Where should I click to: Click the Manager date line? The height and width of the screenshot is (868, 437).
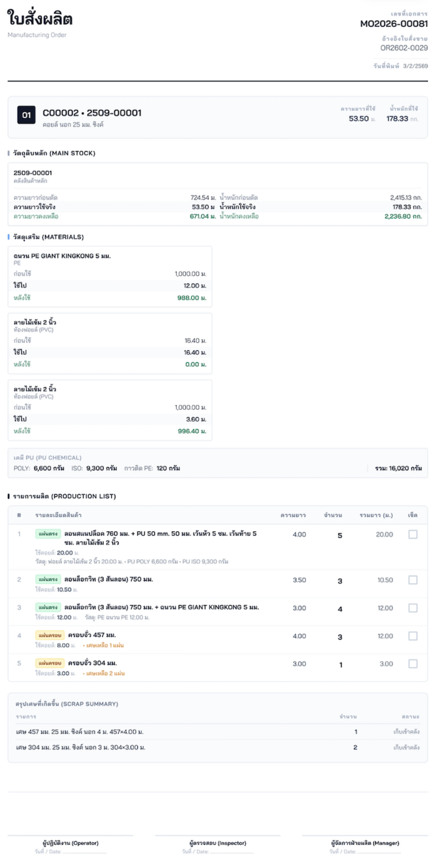(x=379, y=851)
